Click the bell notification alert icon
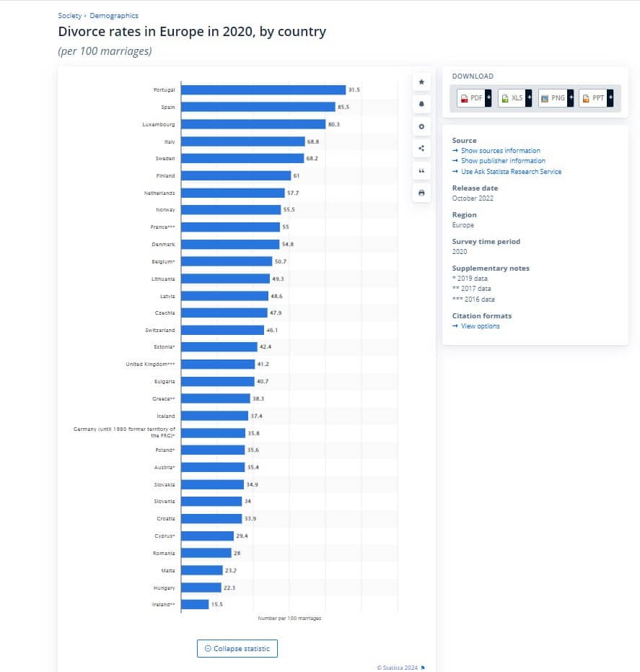Screen dimensions: 640x672 [421, 104]
